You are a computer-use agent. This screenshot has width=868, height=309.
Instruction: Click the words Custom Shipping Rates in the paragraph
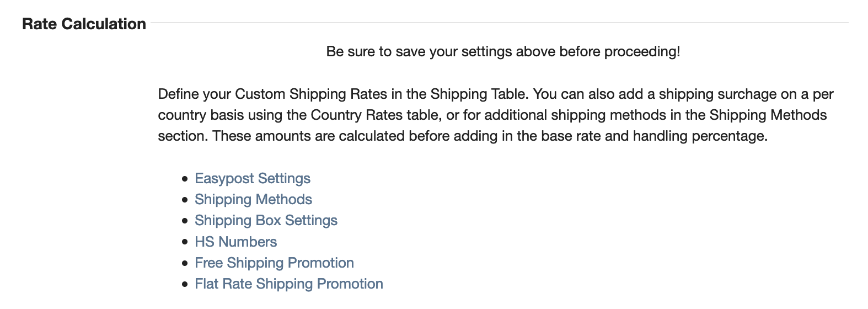311,94
